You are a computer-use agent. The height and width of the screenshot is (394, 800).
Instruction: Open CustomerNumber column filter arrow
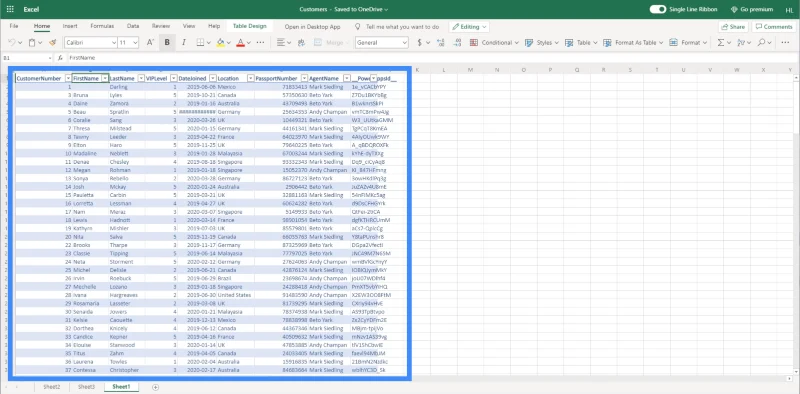coord(68,79)
